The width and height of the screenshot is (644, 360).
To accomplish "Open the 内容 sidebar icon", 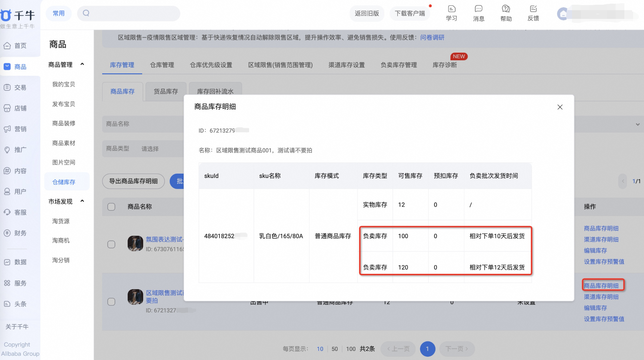I will [7, 171].
